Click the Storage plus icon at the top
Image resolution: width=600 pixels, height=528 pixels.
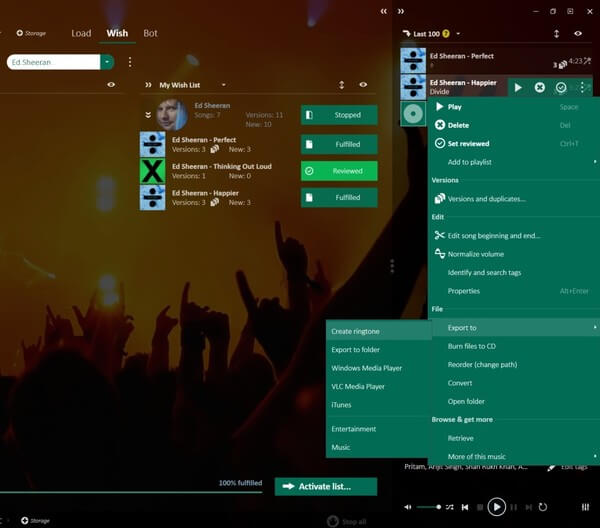point(20,33)
